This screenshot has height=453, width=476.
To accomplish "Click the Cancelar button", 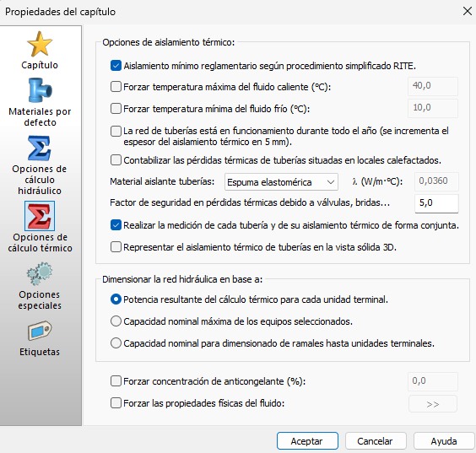I will point(376,441).
